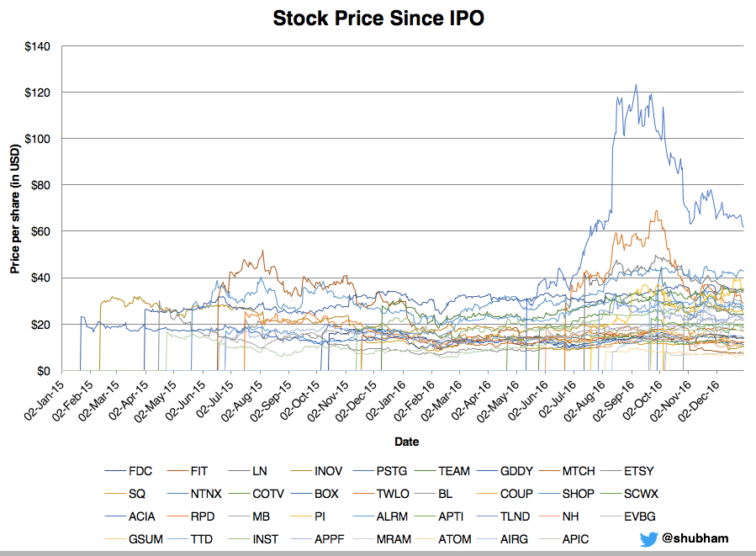Viewport: 756px width, 556px height.
Task: Select the Date axis title
Action: [407, 442]
